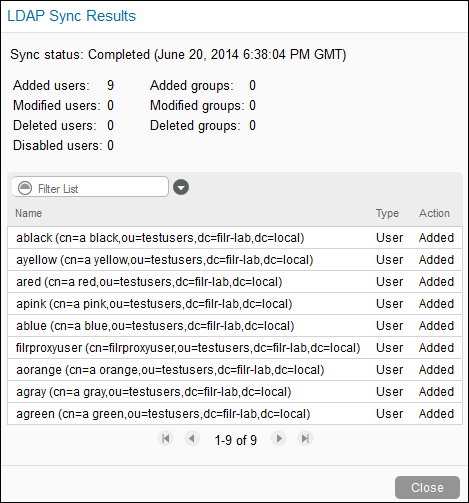Select the ablack user row
Image resolution: width=469 pixels, height=503 pixels.
pos(235,238)
